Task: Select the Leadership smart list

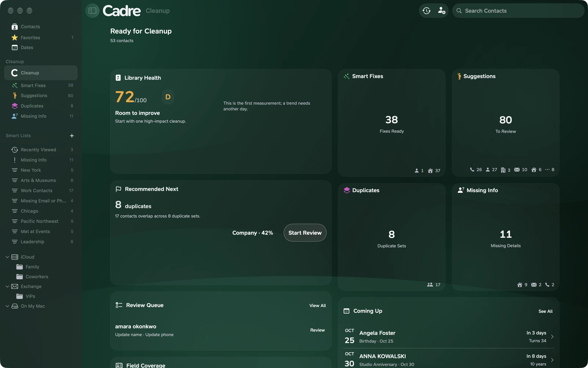Action: click(x=41, y=242)
